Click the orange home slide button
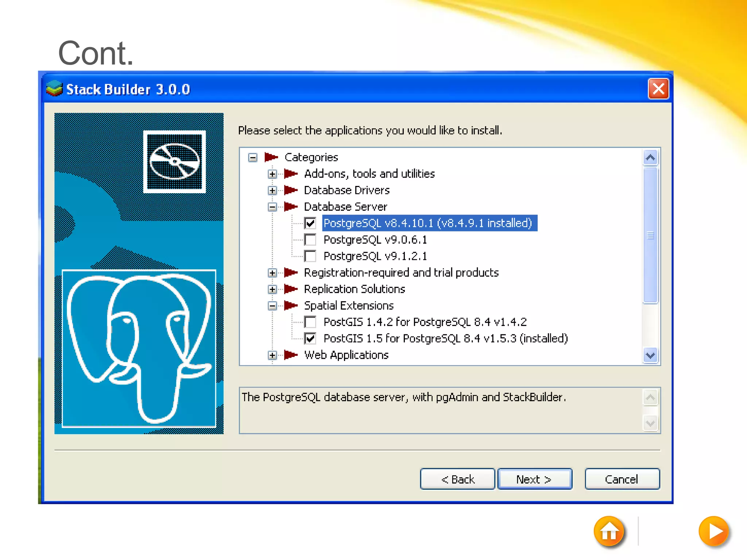 click(609, 532)
